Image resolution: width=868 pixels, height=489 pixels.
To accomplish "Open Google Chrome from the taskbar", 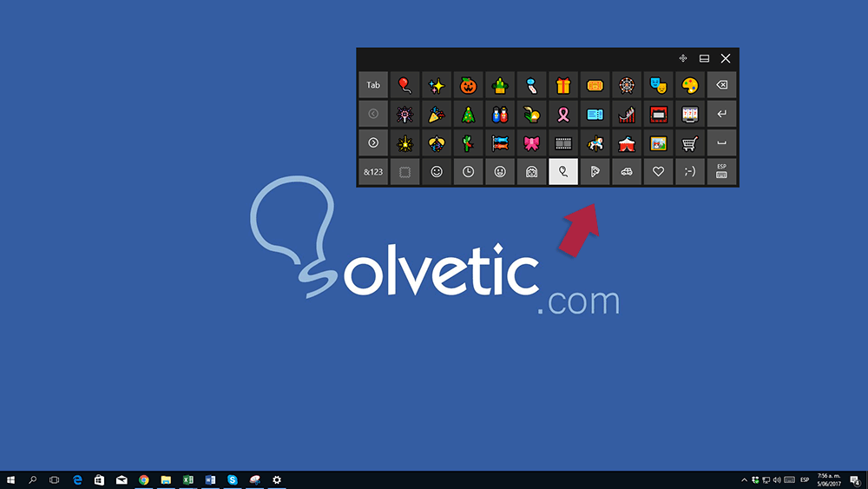I will click(x=144, y=479).
